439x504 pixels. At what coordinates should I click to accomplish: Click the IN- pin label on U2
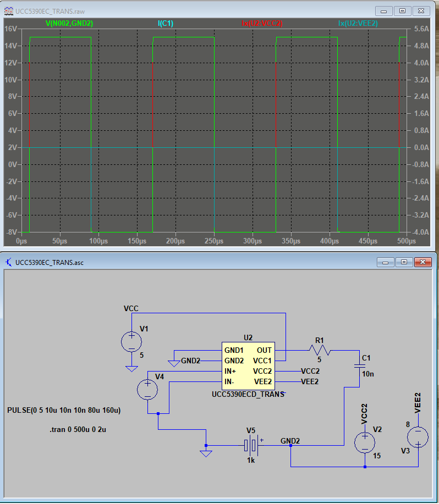tap(229, 382)
